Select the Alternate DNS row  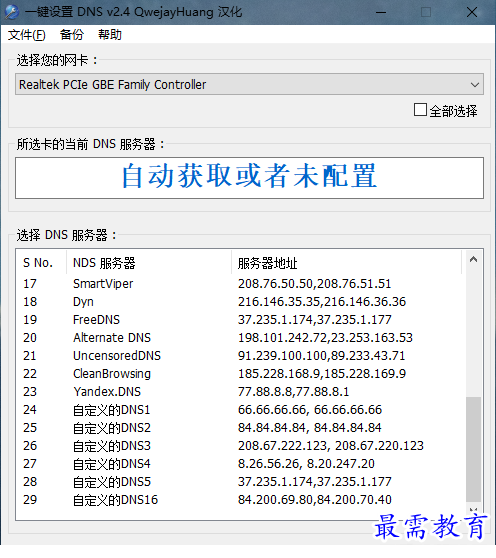click(241, 338)
